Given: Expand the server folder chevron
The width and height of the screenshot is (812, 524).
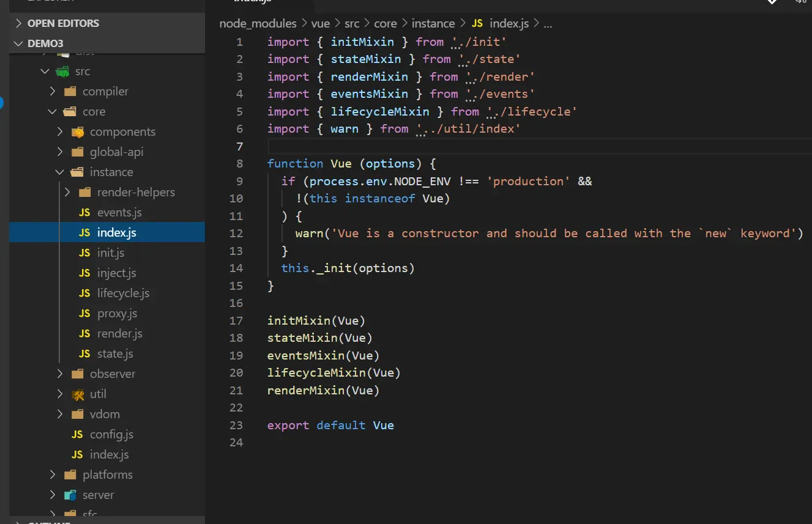Looking at the screenshot, I should pos(53,495).
